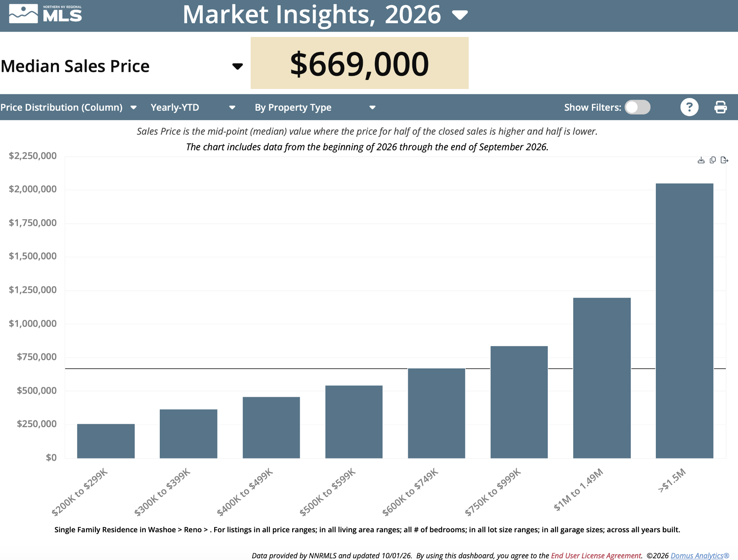This screenshot has width=738, height=560.
Task: Open the Domus Analytics link
Action: pos(700,555)
